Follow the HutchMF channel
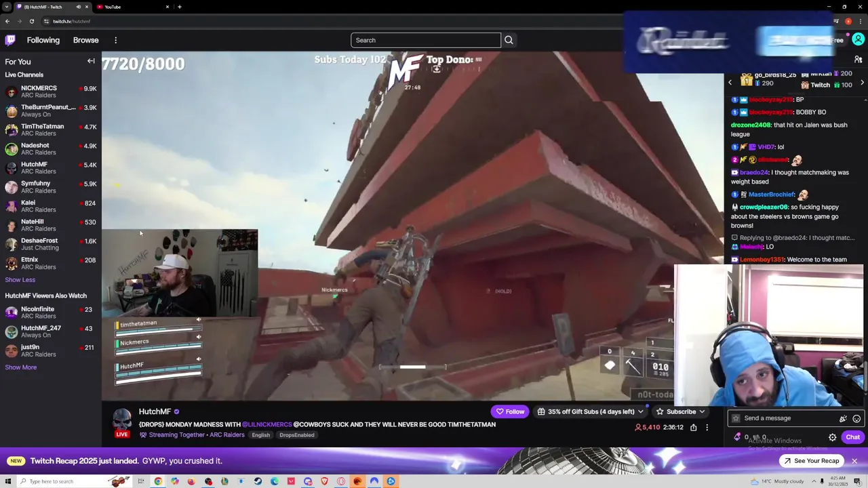 coord(510,411)
